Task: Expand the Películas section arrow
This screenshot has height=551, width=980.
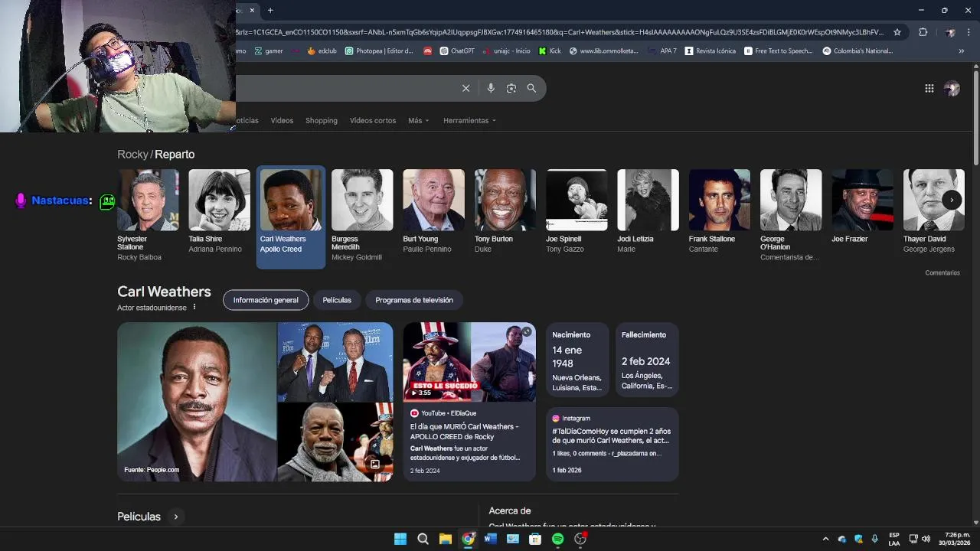Action: point(176,517)
